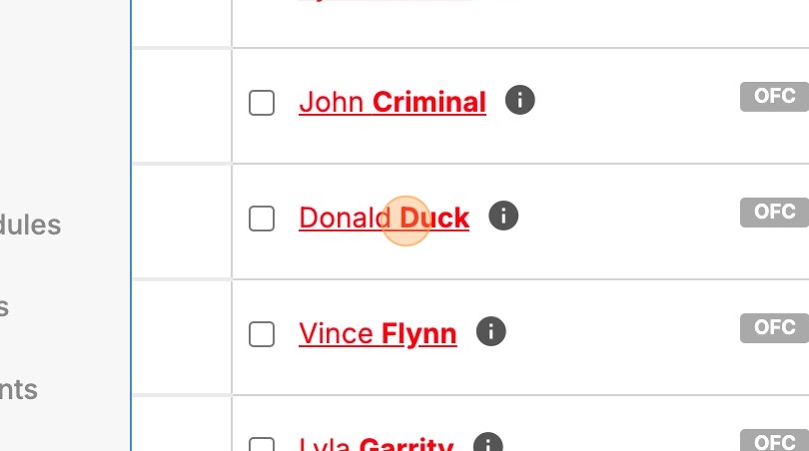Tick the Vince Flynn checkbox
Viewport: 809px width, 451px height.
[x=262, y=334]
